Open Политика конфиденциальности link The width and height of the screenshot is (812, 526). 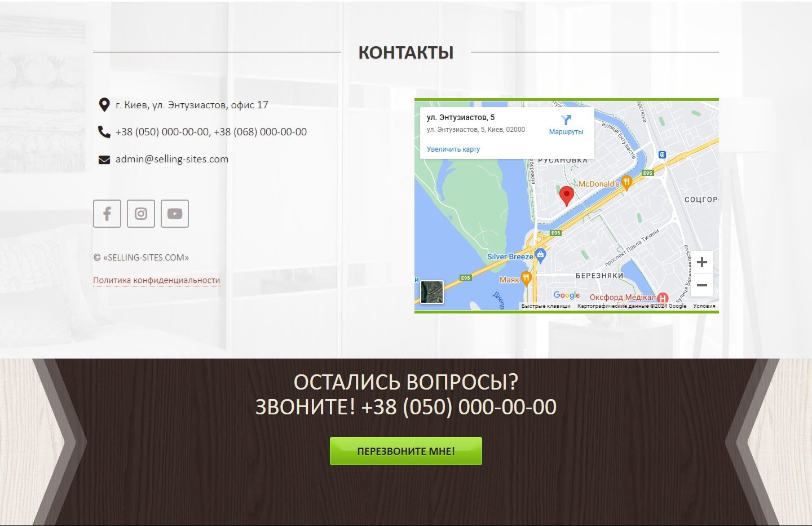pos(156,280)
